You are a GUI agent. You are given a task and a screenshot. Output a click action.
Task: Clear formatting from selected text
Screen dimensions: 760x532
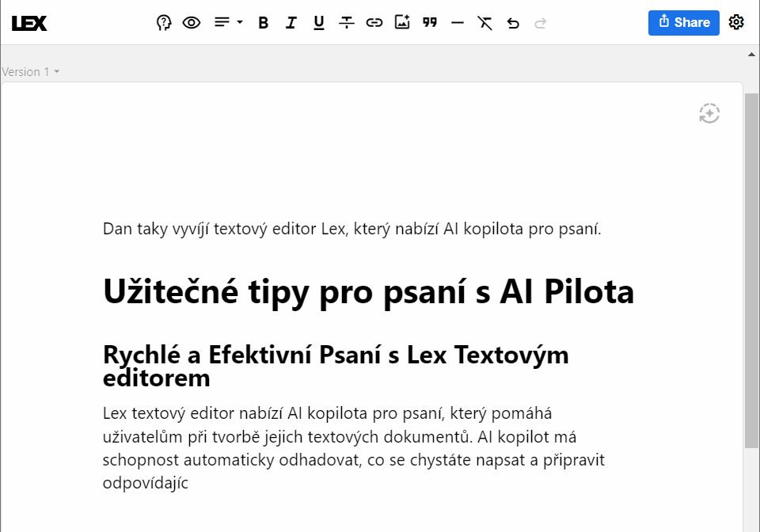coord(485,22)
